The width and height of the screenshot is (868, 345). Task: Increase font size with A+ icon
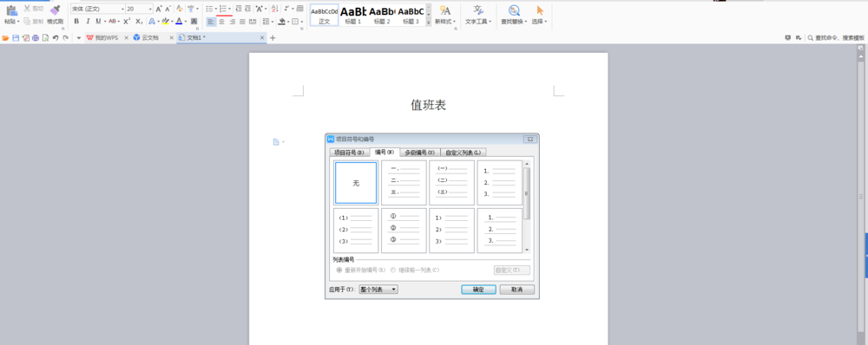[159, 9]
